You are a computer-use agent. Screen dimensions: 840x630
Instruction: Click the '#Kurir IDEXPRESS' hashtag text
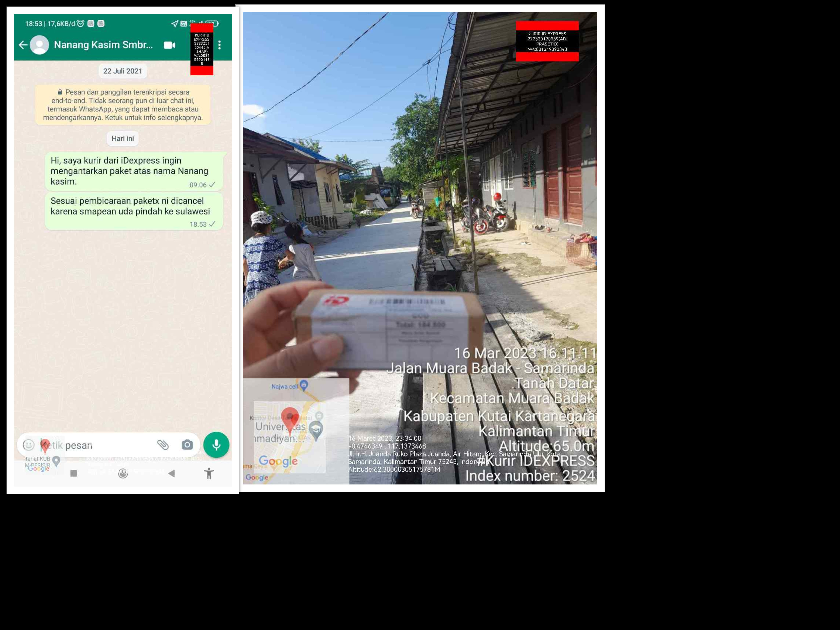click(x=536, y=461)
